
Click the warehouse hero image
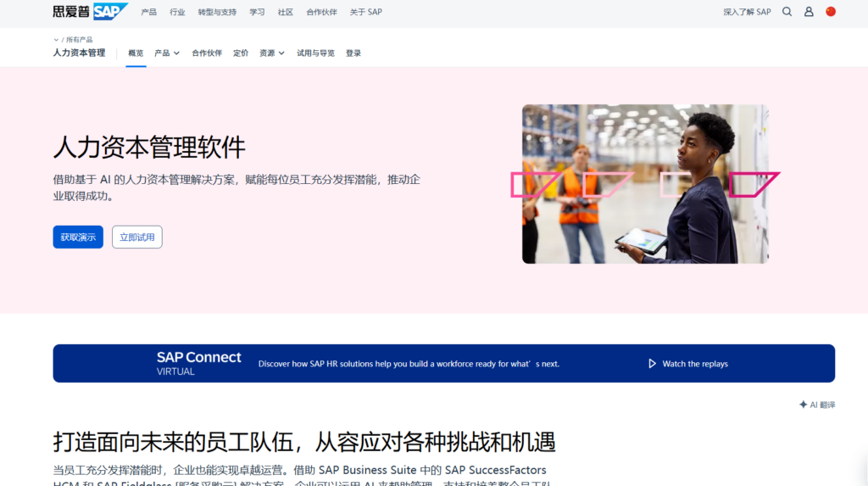click(645, 184)
